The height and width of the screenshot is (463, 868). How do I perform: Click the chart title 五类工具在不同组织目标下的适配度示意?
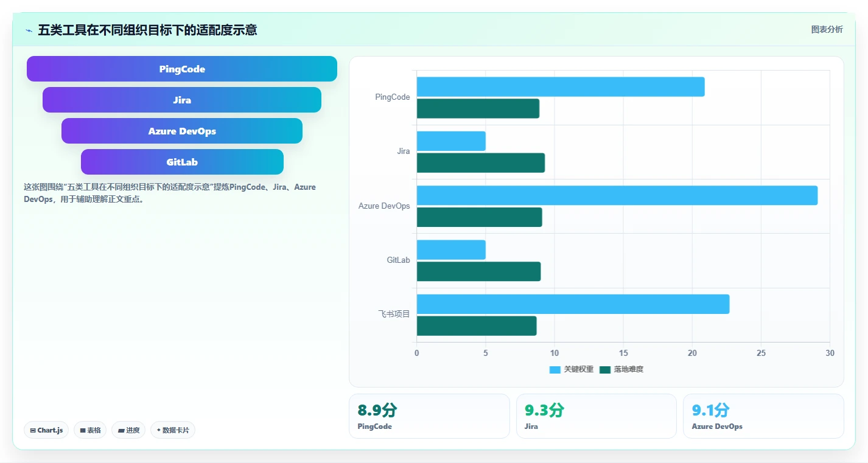point(147,30)
